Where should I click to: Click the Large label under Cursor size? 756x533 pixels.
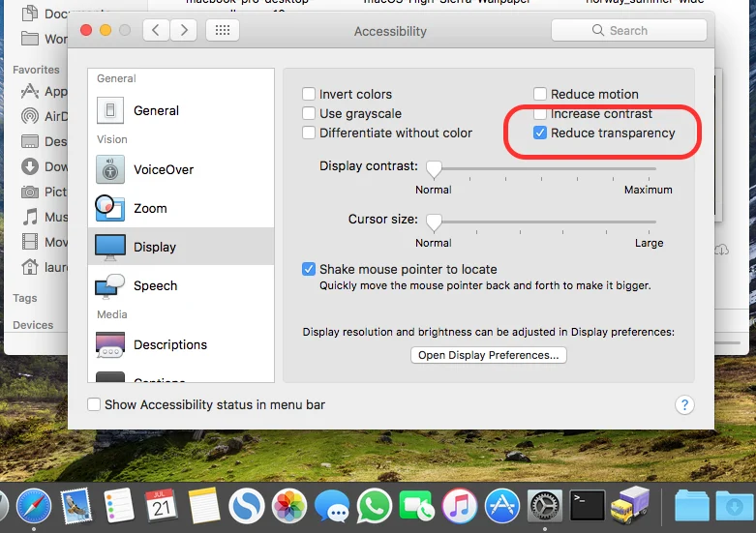pyautogui.click(x=649, y=243)
